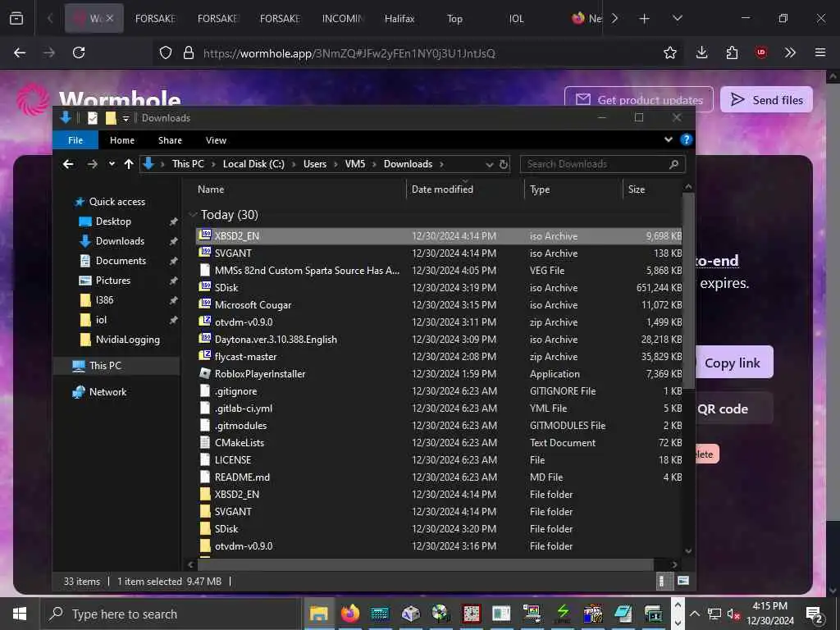Click the file list vertical scrollbar thumb
The width and height of the screenshot is (840, 630).
tap(688, 291)
